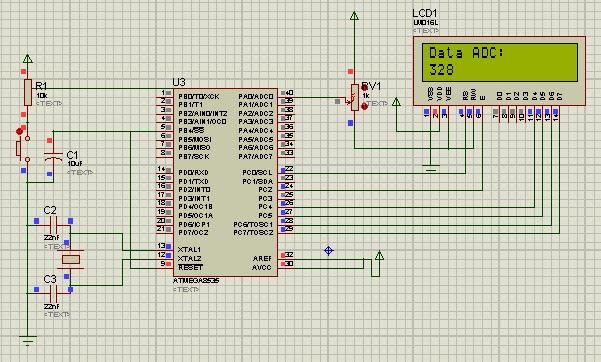Click the ground terminal below the LCD

click(431, 168)
